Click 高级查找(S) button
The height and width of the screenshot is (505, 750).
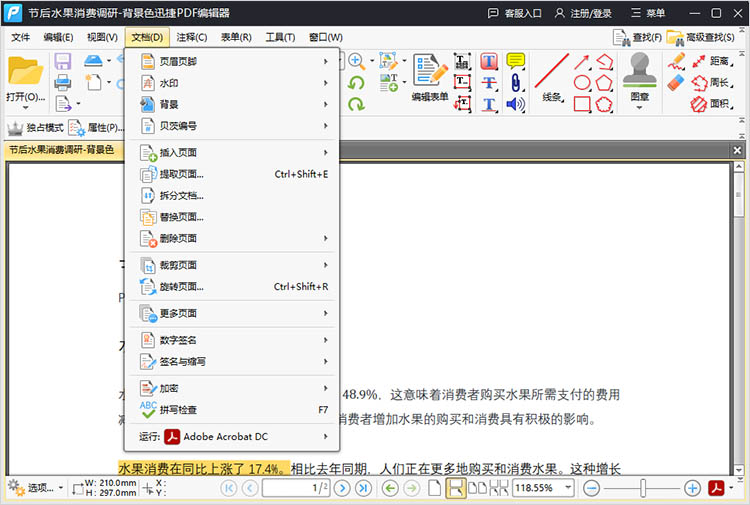point(701,37)
